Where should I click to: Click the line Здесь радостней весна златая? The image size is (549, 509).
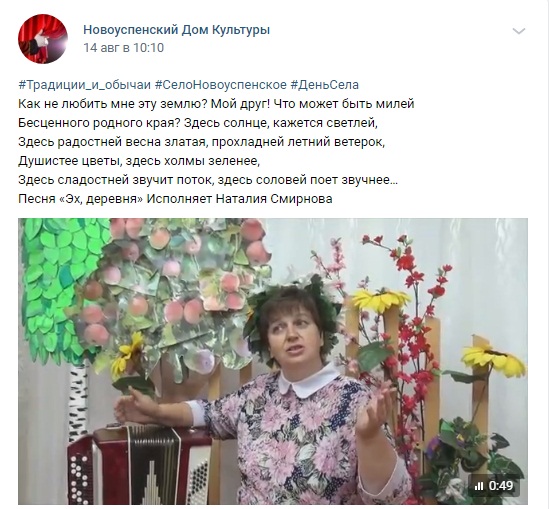tap(201, 142)
